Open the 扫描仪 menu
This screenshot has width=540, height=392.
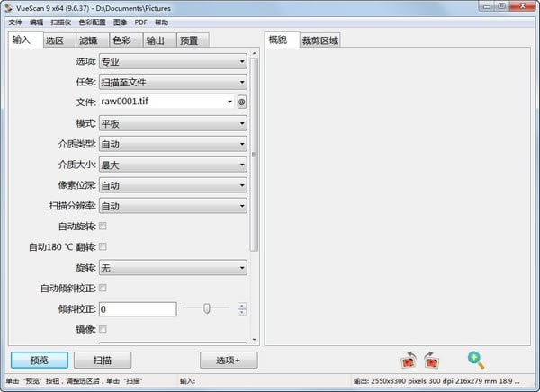[63, 22]
